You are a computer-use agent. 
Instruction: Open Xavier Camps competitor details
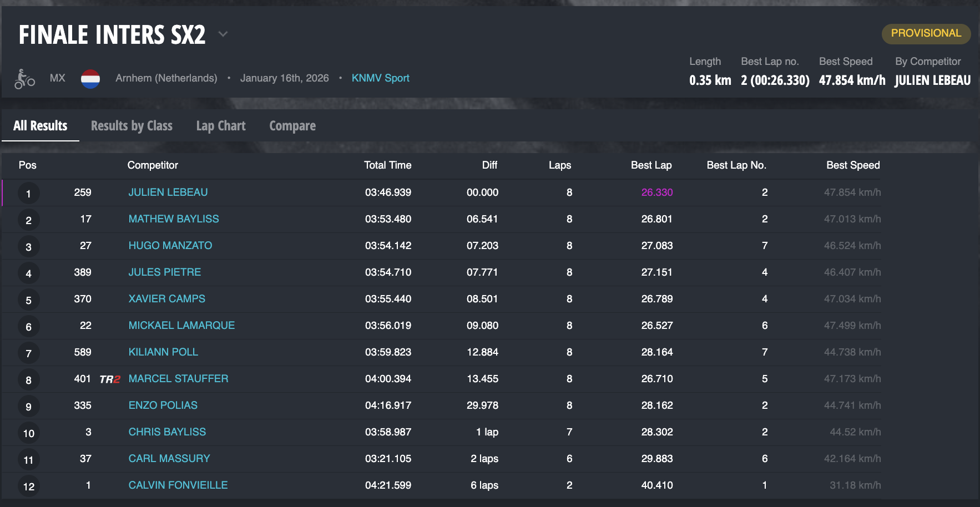point(166,299)
